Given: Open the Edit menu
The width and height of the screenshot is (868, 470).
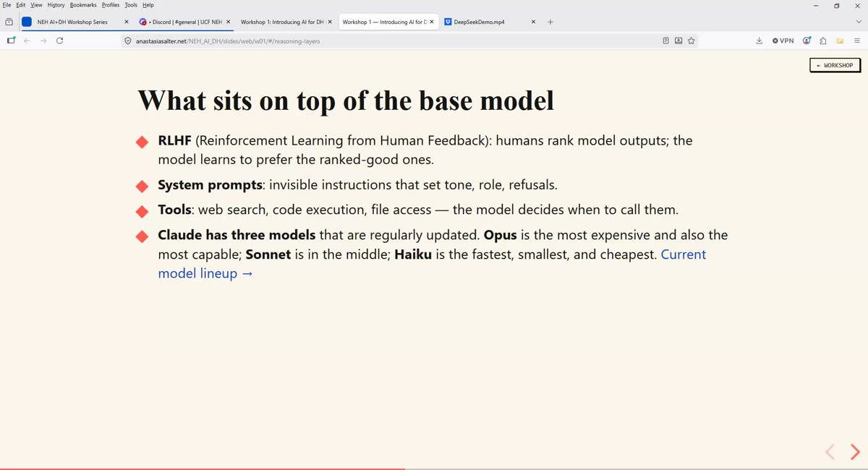Looking at the screenshot, I should pos(21,5).
